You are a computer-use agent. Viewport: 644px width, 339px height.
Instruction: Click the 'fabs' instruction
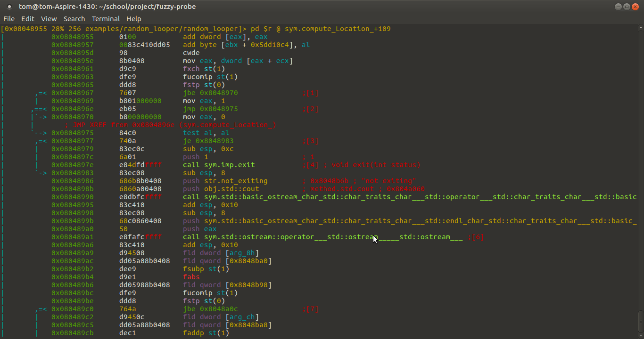click(x=191, y=277)
